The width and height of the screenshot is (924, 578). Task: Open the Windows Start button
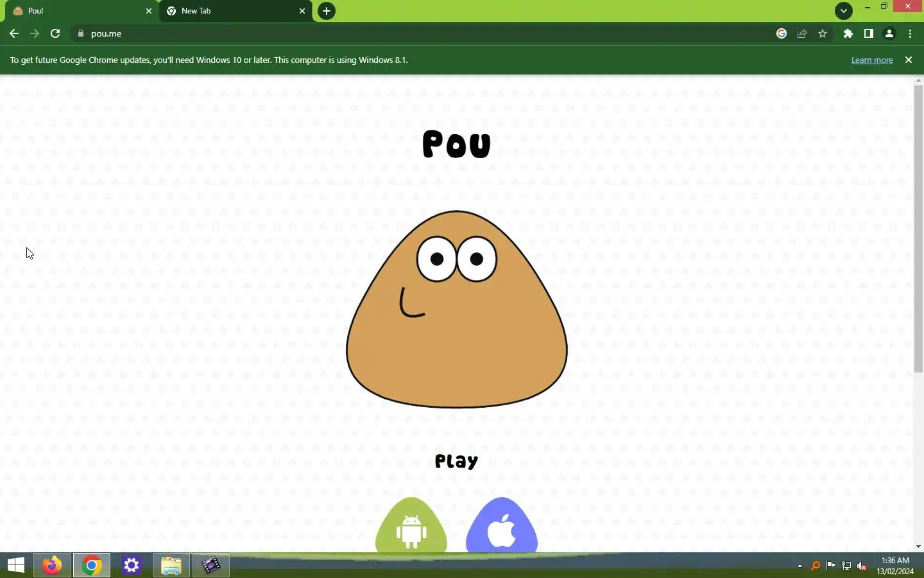pyautogui.click(x=15, y=565)
